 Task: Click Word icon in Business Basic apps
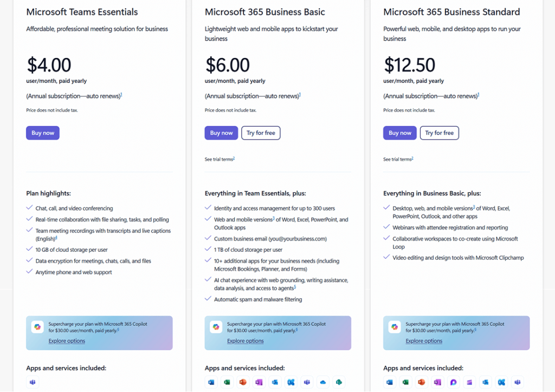(210, 382)
